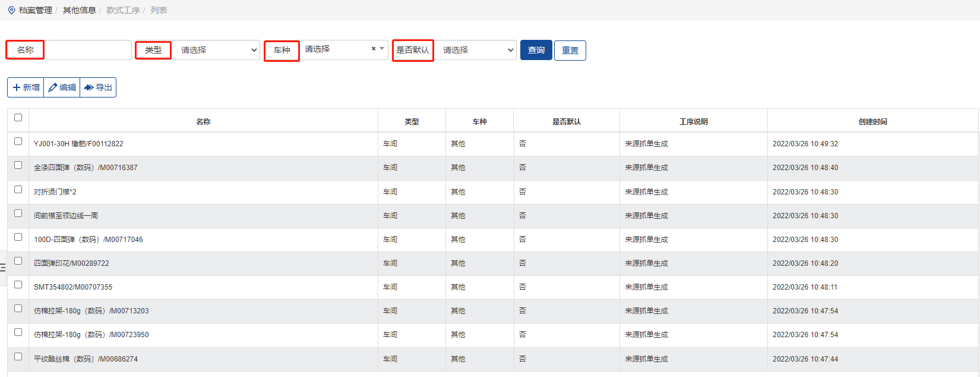Check the row YJ001-30H 橡筋/F00112822
Viewport: 980px width, 377px height.
pyautogui.click(x=18, y=142)
